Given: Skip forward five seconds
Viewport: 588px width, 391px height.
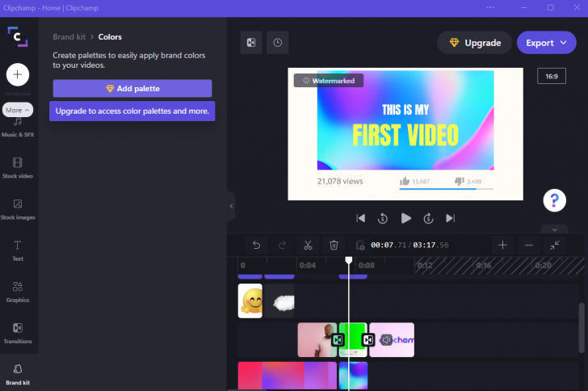Looking at the screenshot, I should coord(428,218).
